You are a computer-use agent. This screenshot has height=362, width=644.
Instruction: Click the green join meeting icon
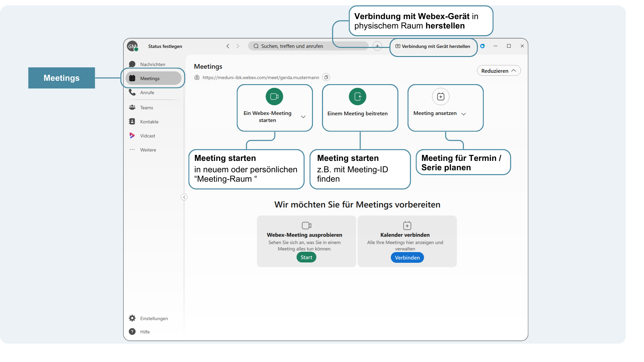358,97
